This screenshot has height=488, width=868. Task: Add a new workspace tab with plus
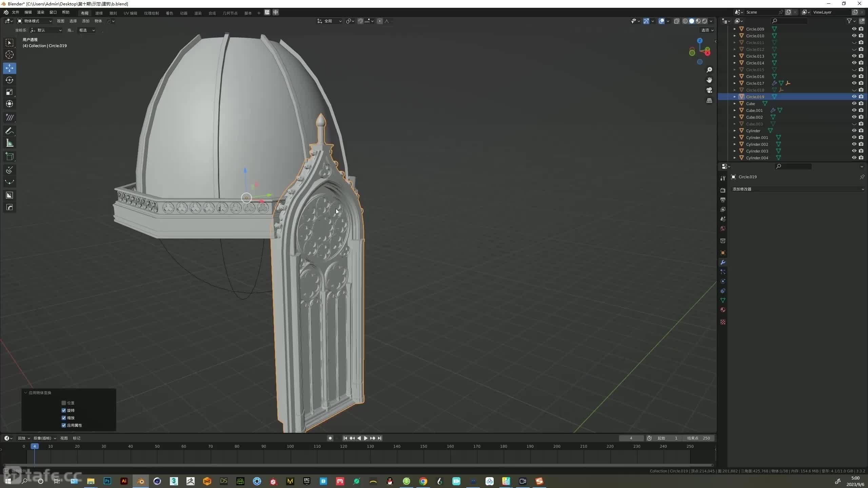(259, 13)
